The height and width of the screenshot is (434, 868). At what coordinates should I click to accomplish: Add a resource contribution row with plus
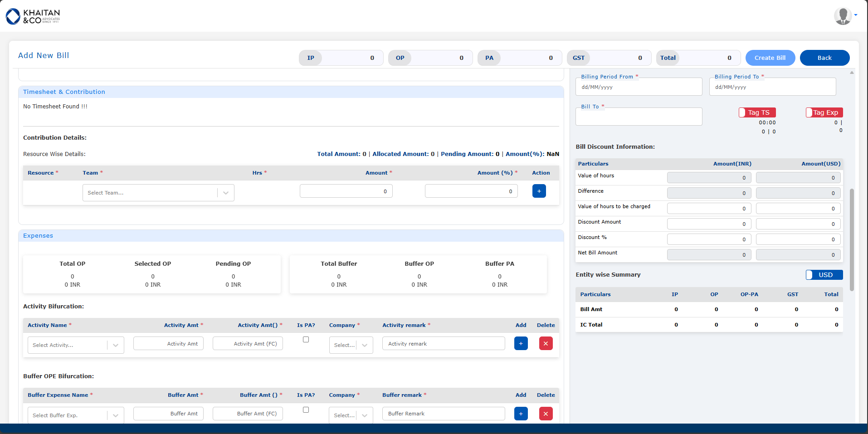[539, 191]
